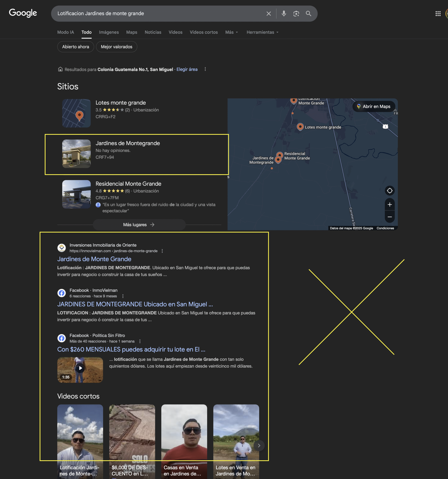Click the Residencial Monte Grande photo

coord(76,194)
